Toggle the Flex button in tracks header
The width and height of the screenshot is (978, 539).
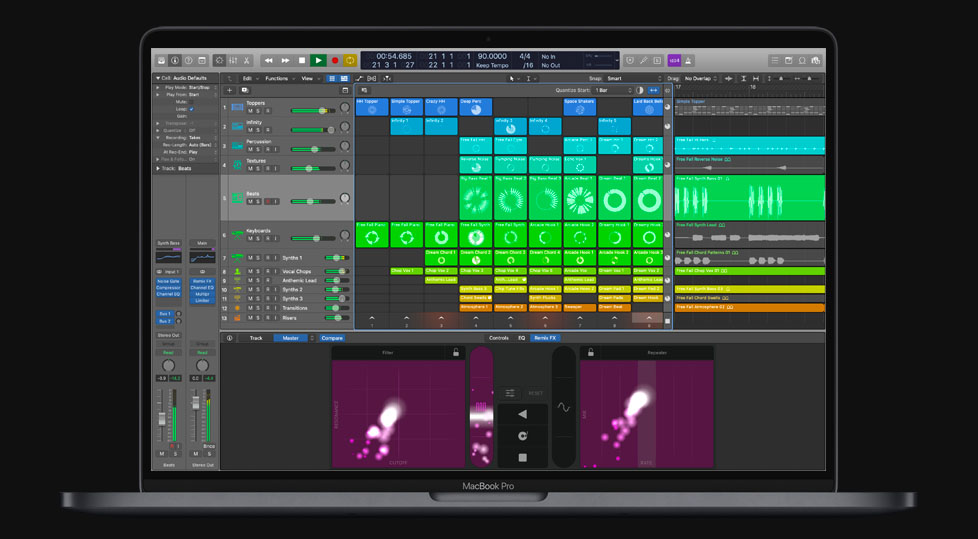[x=372, y=79]
